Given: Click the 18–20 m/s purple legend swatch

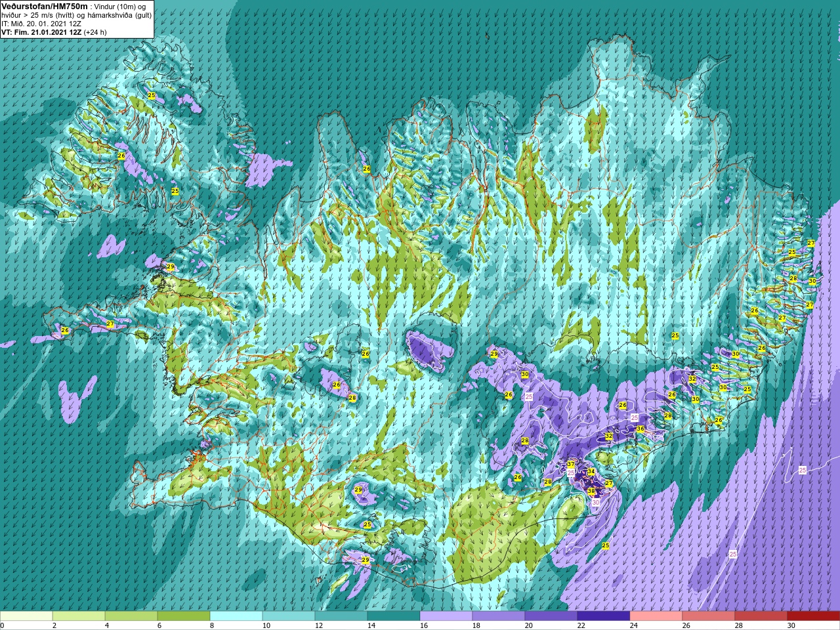Looking at the screenshot, I should 499,616.
